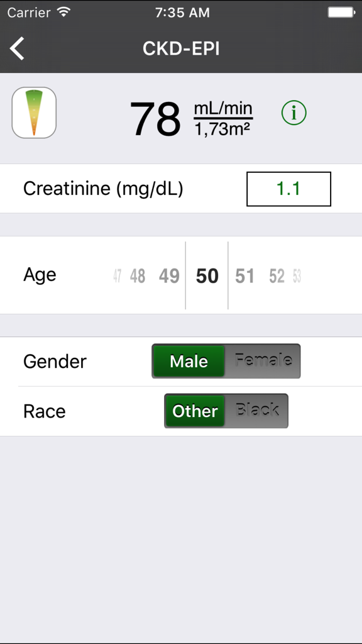
Task: Keep Gender set to Male
Action: pyautogui.click(x=189, y=360)
